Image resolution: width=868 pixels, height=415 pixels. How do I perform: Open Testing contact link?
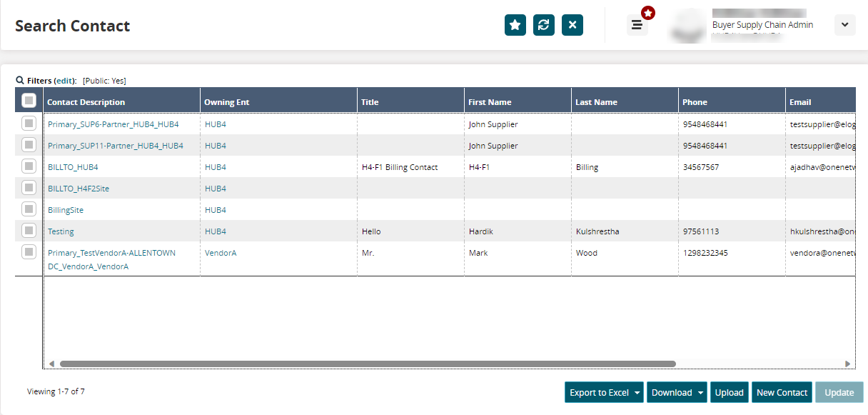pyautogui.click(x=61, y=231)
